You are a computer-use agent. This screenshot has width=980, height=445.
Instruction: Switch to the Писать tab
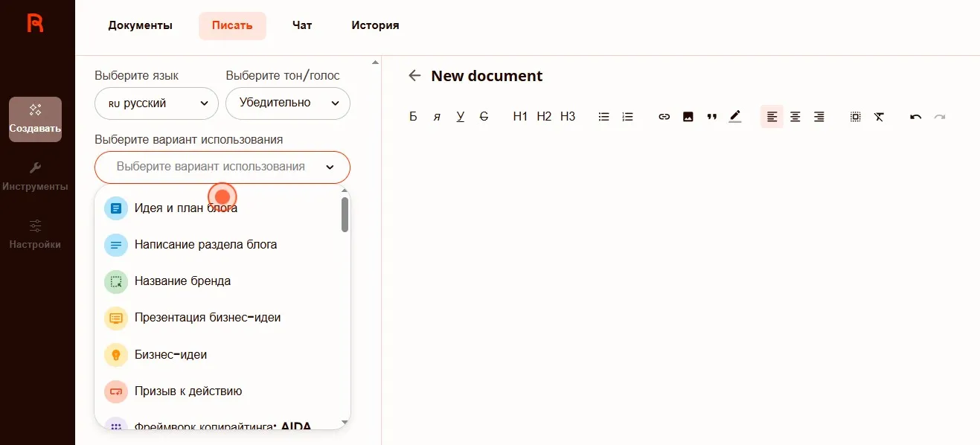(232, 25)
